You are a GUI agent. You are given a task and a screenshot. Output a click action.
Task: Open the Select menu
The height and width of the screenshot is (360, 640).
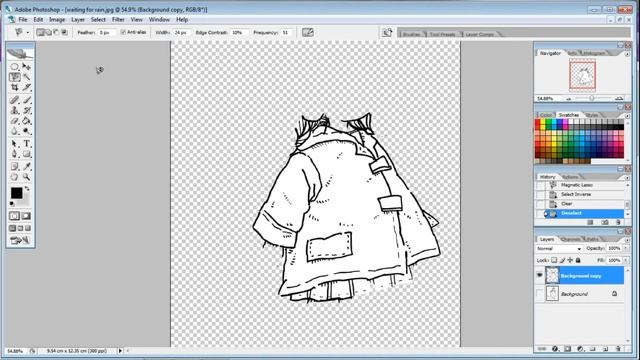click(98, 20)
